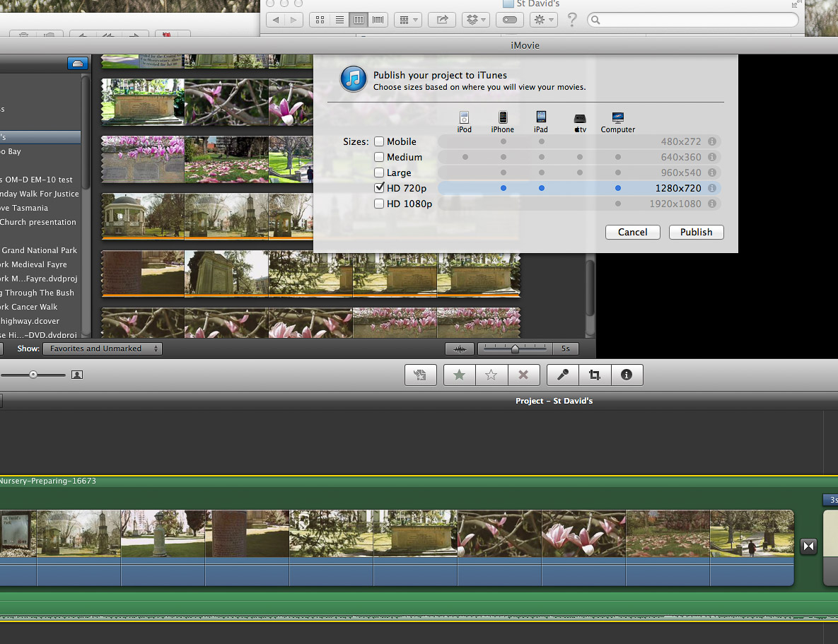Image resolution: width=838 pixels, height=644 pixels.
Task: Open the Show Favorites and Unmarked dropdown
Action: pos(103,349)
